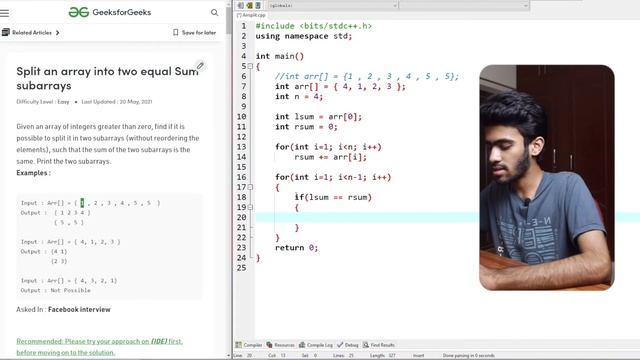Click the webcam video overlay of presenter
The width and height of the screenshot is (640, 360).
[x=547, y=178]
